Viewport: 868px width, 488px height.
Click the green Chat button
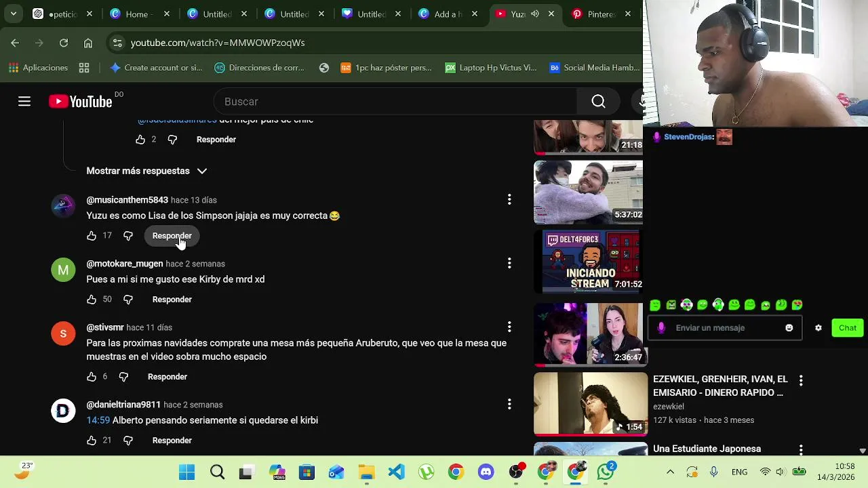click(848, 328)
